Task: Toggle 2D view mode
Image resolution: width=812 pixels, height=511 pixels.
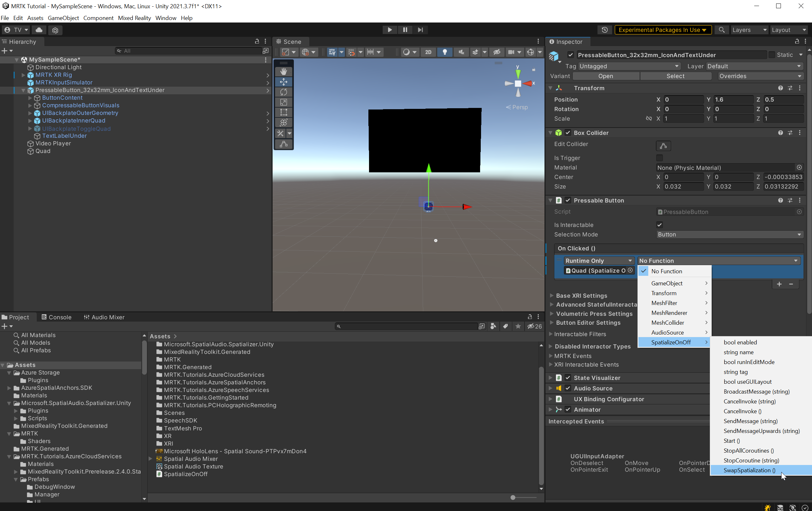Action: 428,52
